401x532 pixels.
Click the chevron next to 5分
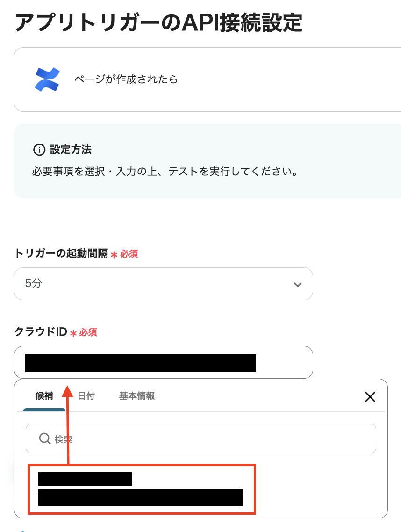[x=297, y=284]
